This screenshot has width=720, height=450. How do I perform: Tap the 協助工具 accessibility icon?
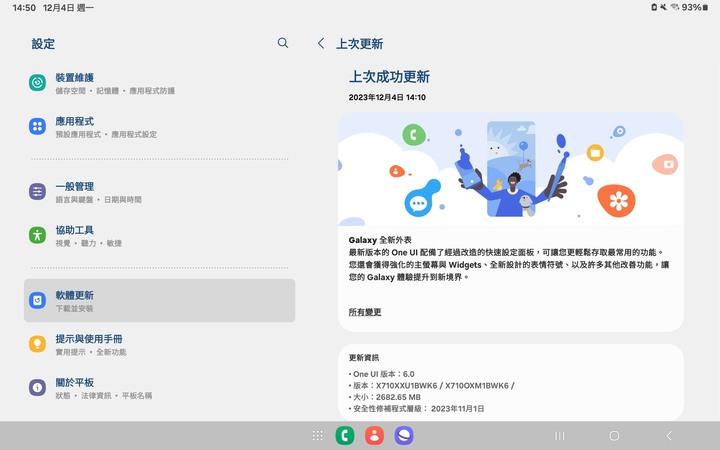(x=37, y=235)
